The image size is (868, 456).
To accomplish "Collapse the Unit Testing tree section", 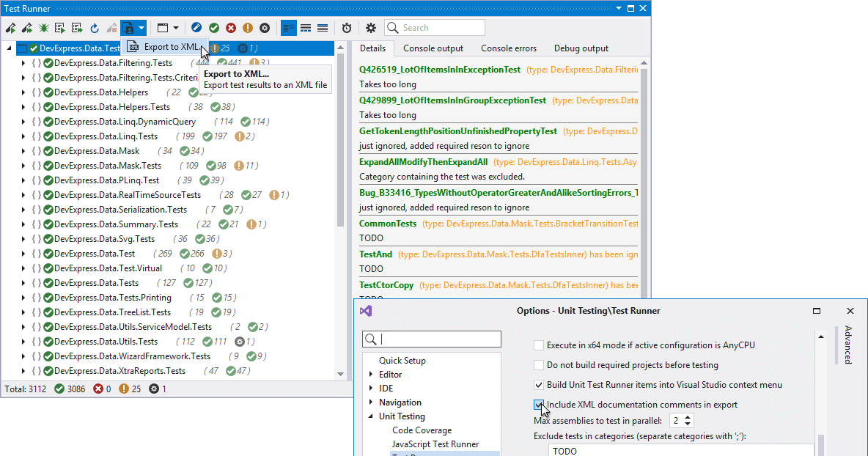I will coord(371,416).
